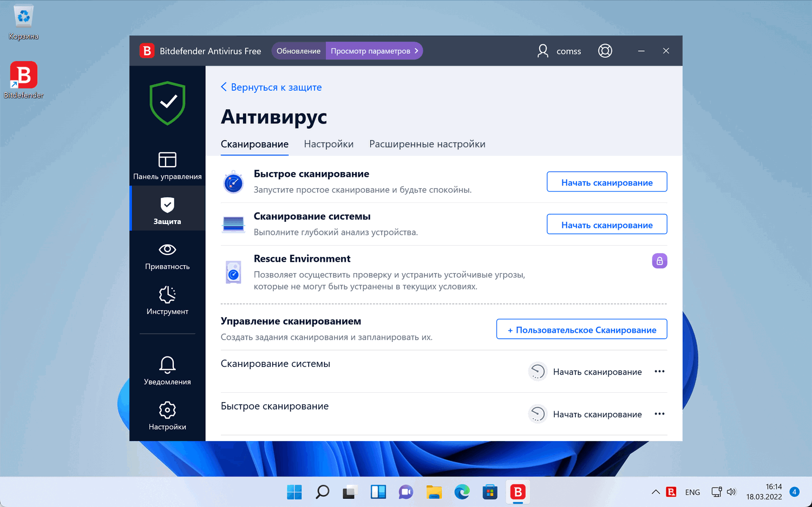Open Microsoft Edge from taskbar
Viewport: 812px width, 507px height.
(462, 492)
